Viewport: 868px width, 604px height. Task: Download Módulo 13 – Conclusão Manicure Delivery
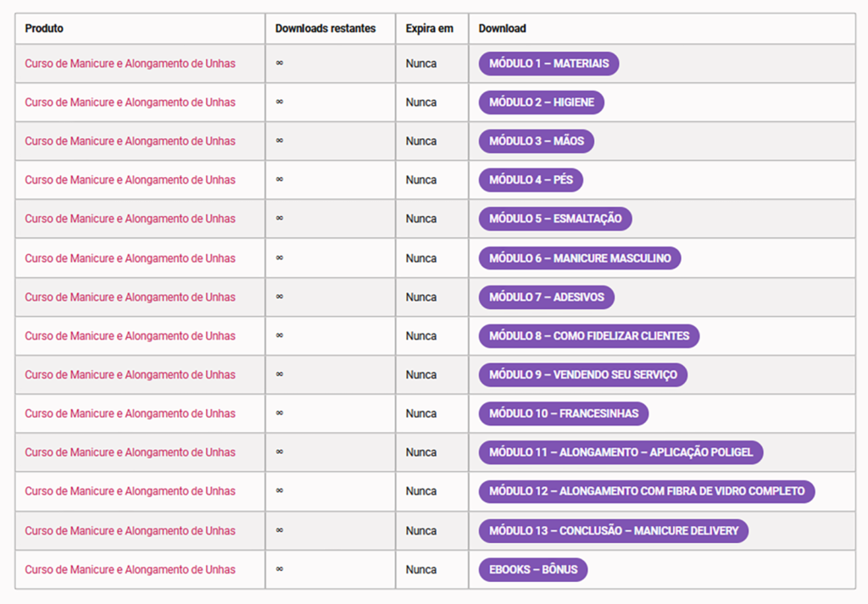click(613, 531)
